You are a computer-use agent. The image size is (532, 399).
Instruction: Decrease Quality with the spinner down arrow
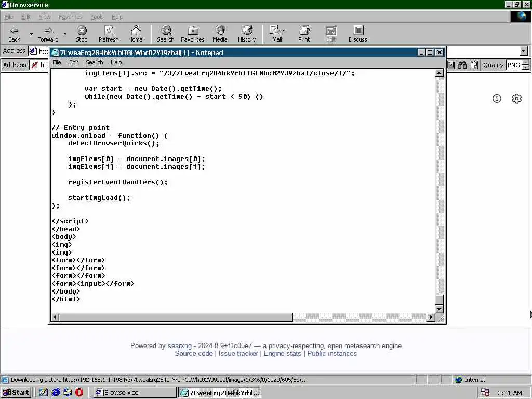pos(526,67)
